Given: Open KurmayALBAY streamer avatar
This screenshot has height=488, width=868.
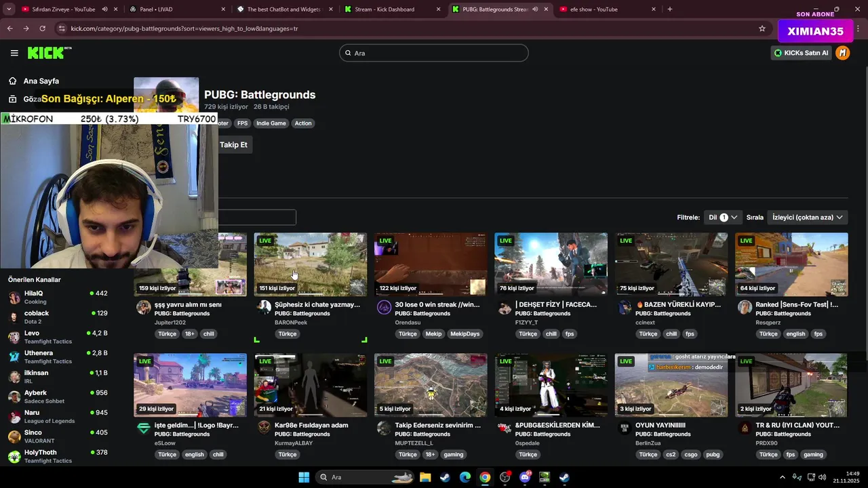Looking at the screenshot, I should [264, 428].
